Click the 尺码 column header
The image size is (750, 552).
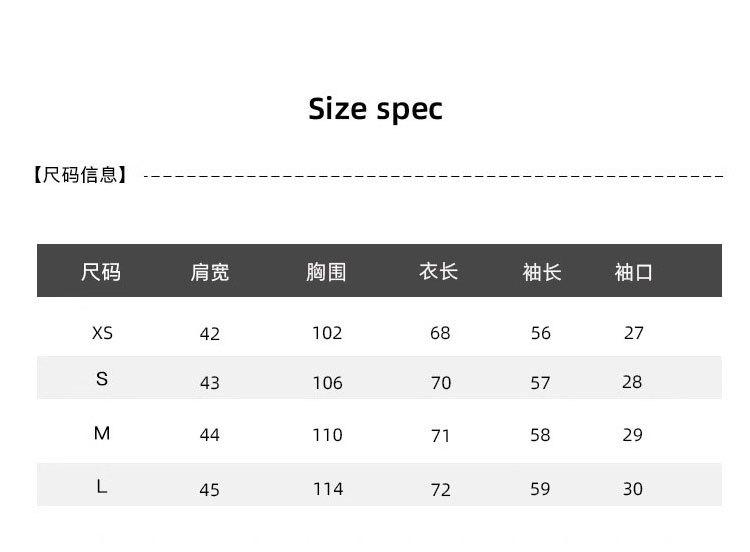101,272
